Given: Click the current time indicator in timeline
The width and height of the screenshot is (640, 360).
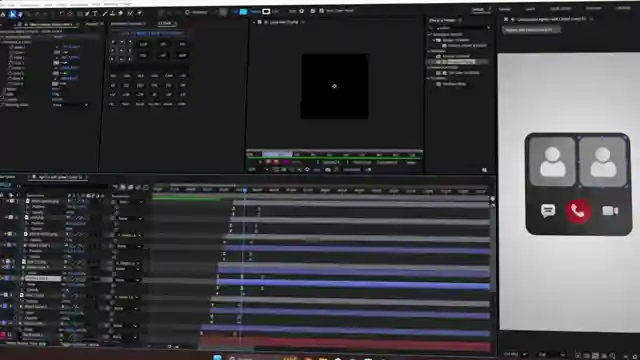Looking at the screenshot, I should pyautogui.click(x=244, y=190).
